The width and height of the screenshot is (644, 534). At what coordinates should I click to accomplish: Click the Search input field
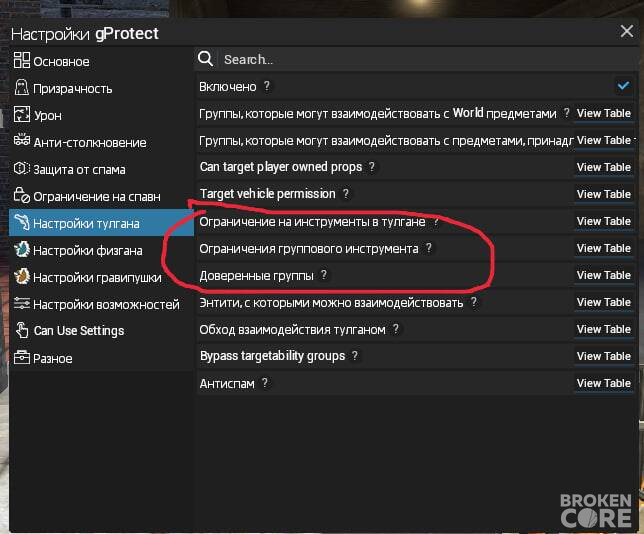pos(427,60)
